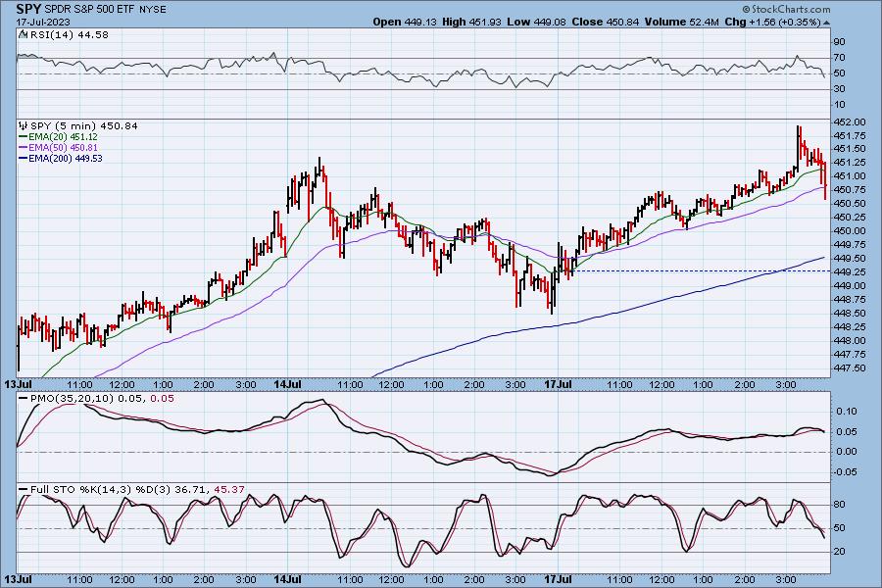Viewport: 882px width, 588px height.
Task: Click the 448.00 price axis label
Action: pos(850,340)
